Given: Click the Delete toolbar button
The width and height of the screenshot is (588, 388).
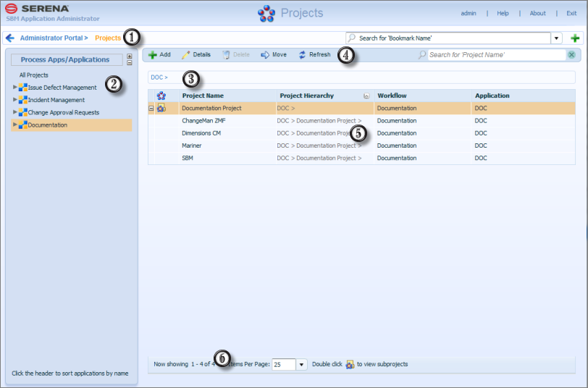Looking at the screenshot, I should tap(236, 55).
